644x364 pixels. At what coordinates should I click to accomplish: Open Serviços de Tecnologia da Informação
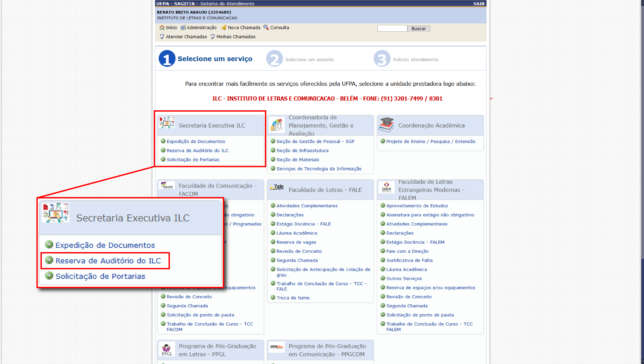pos(319,169)
